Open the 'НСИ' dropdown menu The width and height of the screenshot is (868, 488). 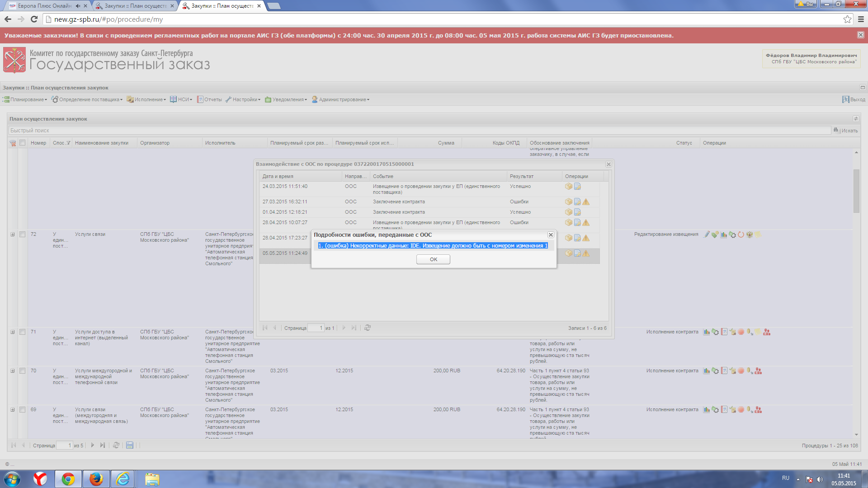click(181, 100)
